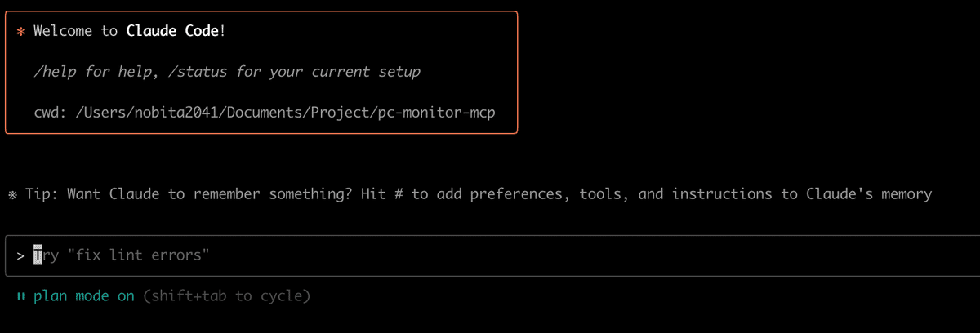Image resolution: width=980 pixels, height=333 pixels.
Task: Click the tip marker symbol before Tip
Action: coord(11,195)
